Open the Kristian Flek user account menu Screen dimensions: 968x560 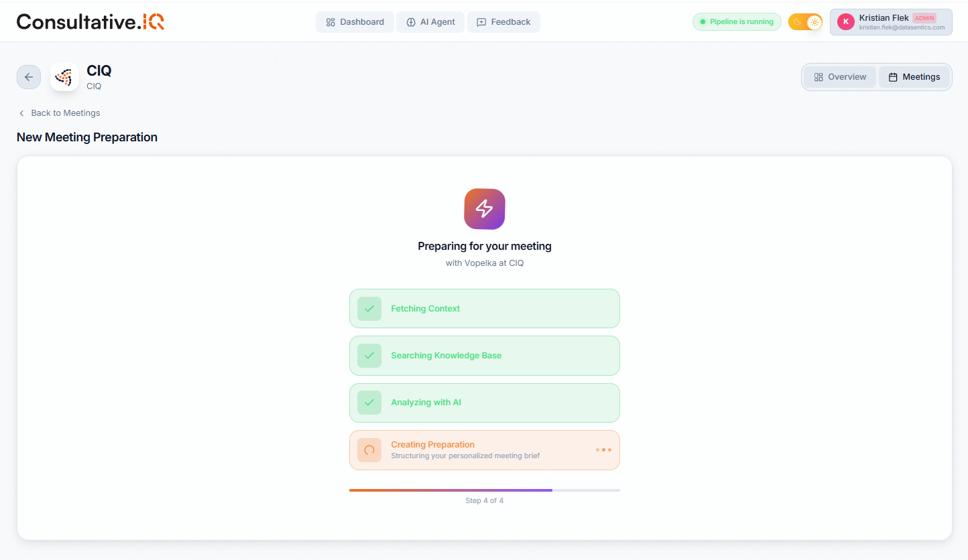pyautogui.click(x=891, y=22)
